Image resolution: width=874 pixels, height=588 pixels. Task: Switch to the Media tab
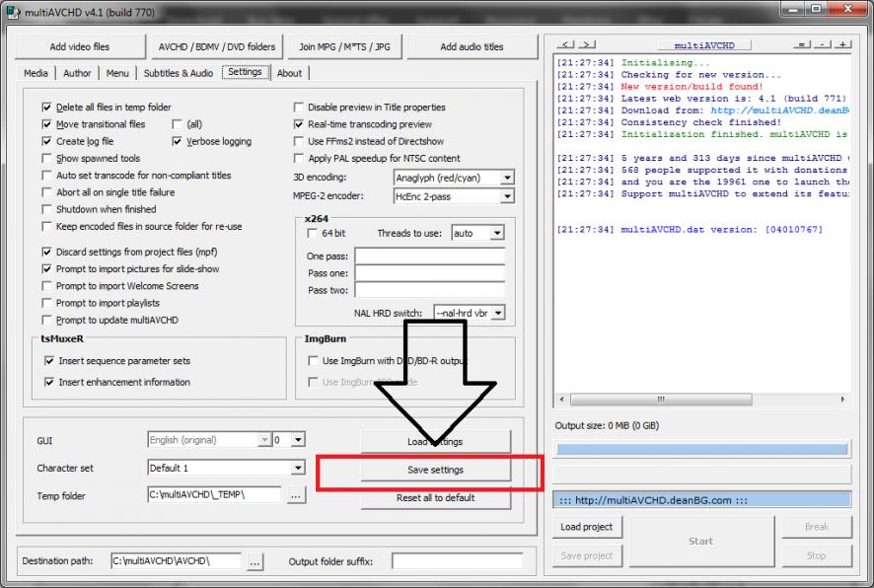[36, 73]
